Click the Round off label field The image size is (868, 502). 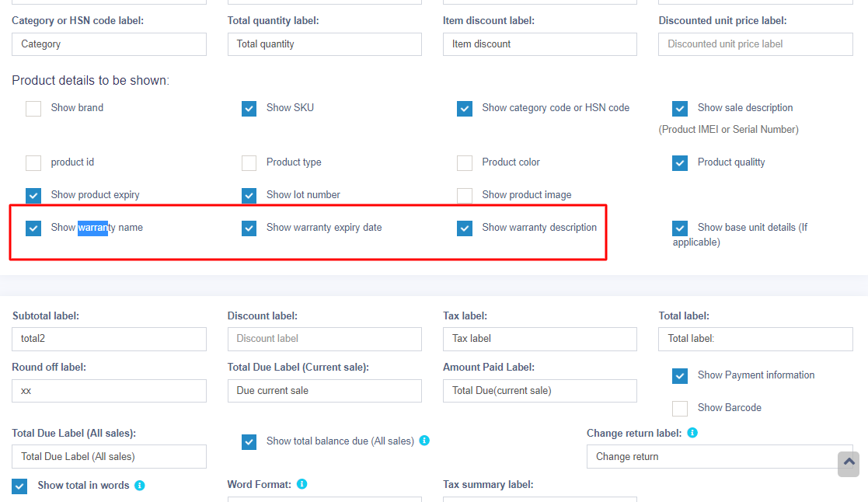(x=109, y=391)
